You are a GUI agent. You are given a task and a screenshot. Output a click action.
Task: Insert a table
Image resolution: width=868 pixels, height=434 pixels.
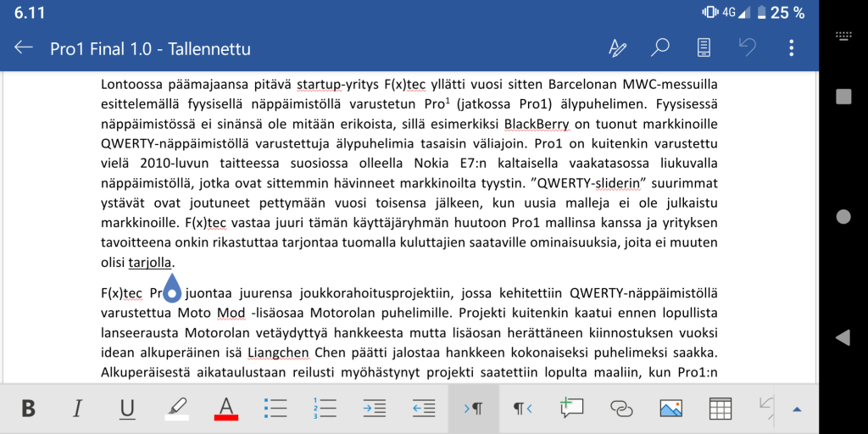point(721,409)
